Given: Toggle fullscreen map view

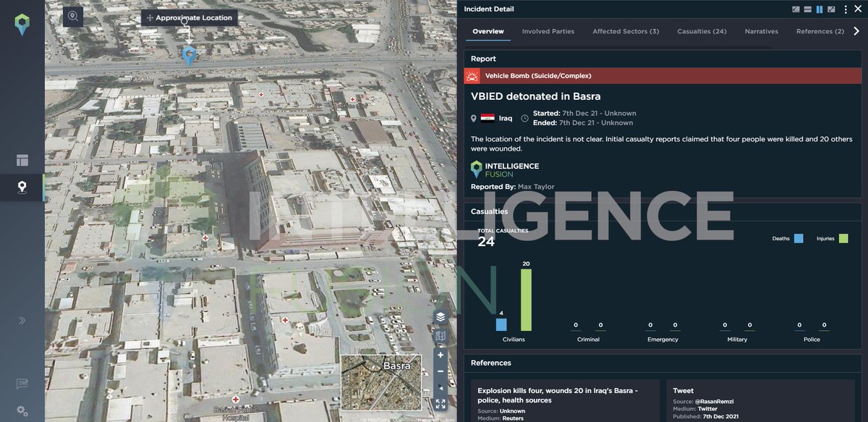Looking at the screenshot, I should point(441,404).
